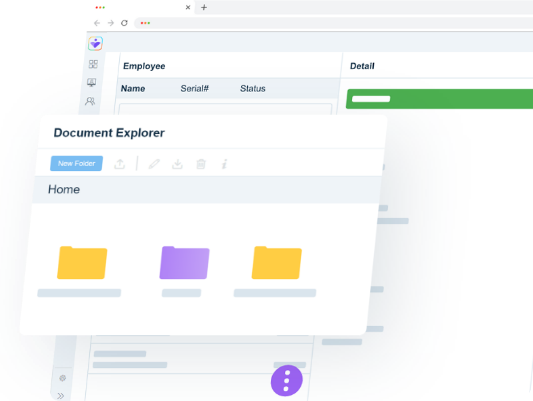This screenshot has width=533, height=401.
Task: Open a new browser tab with plus
Action: 204,7
